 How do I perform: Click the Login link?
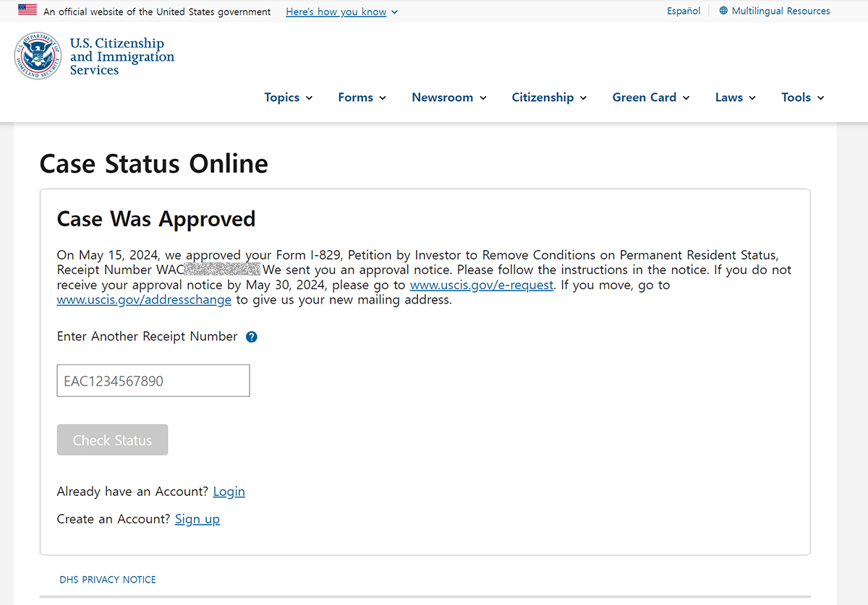[x=229, y=492]
